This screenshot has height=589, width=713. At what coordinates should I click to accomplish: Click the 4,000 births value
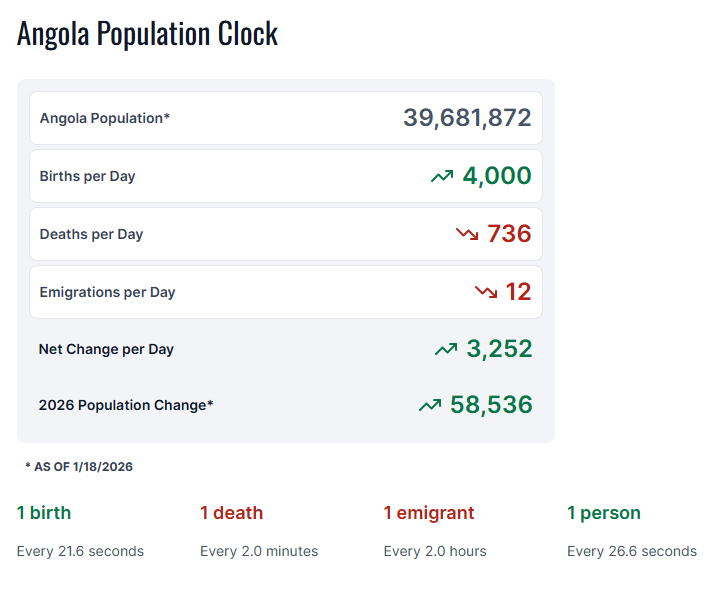click(x=496, y=176)
